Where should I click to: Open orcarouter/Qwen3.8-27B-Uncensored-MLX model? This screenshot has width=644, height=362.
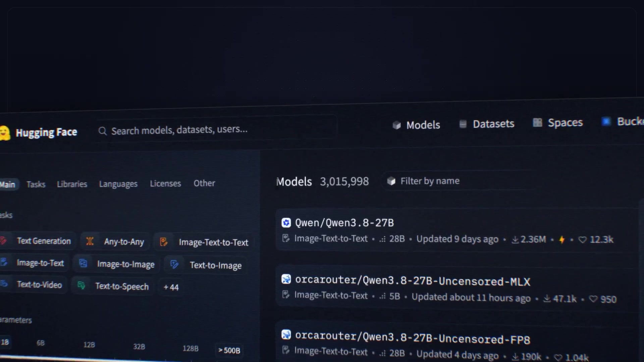click(x=413, y=281)
